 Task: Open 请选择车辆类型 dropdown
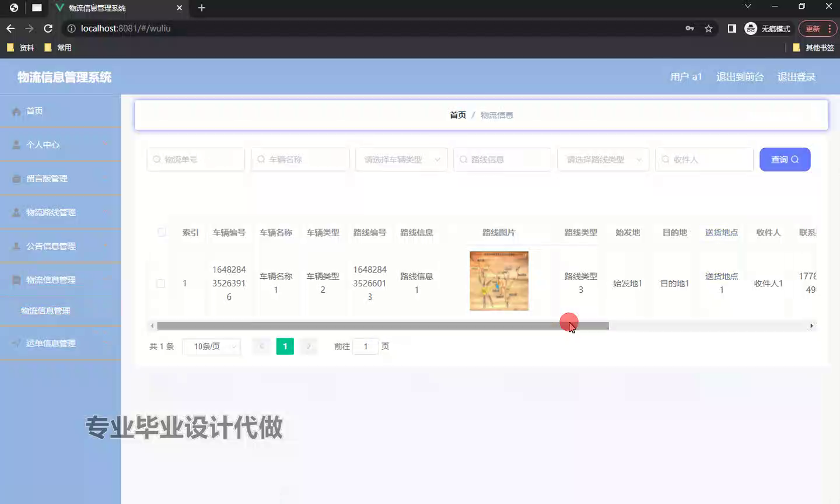coord(401,159)
